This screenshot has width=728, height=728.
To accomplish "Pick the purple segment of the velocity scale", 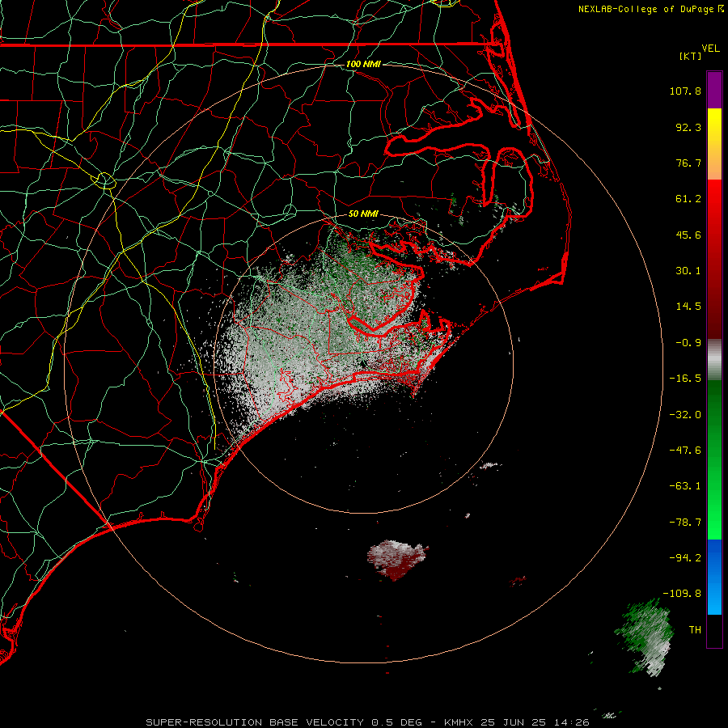I will (x=714, y=90).
